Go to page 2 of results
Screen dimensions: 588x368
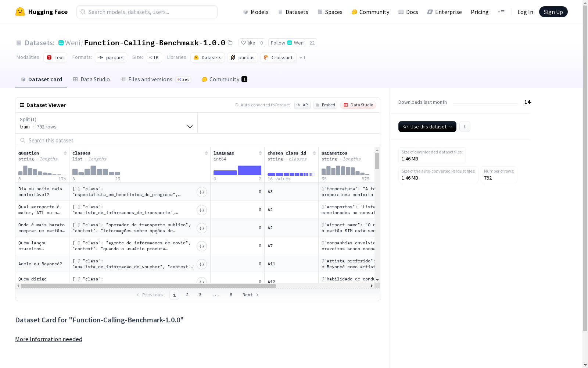[x=187, y=295]
